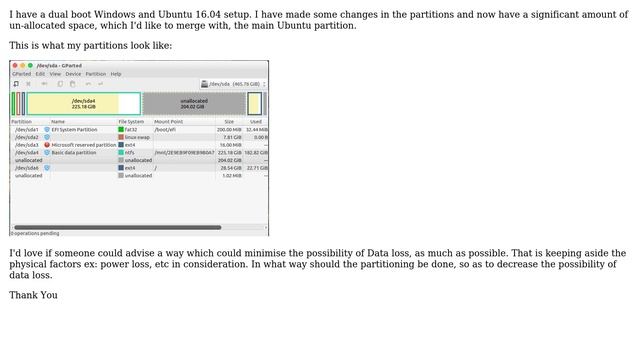This screenshot has height=360, width=640.
Task: Click the red close button of GParted window
Action: point(15,65)
